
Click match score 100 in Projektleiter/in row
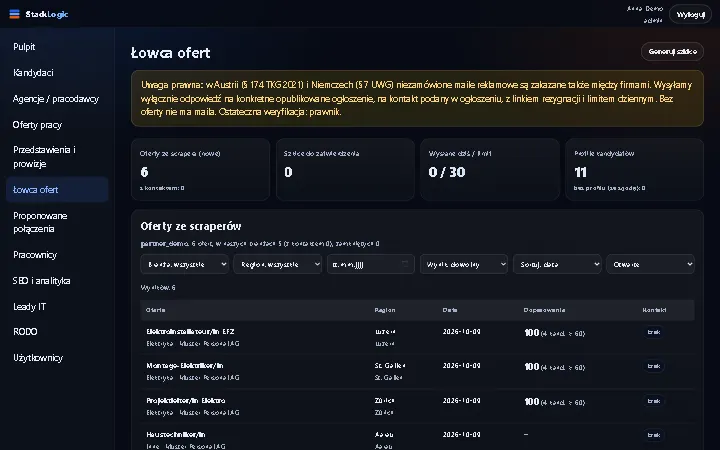tap(532, 402)
